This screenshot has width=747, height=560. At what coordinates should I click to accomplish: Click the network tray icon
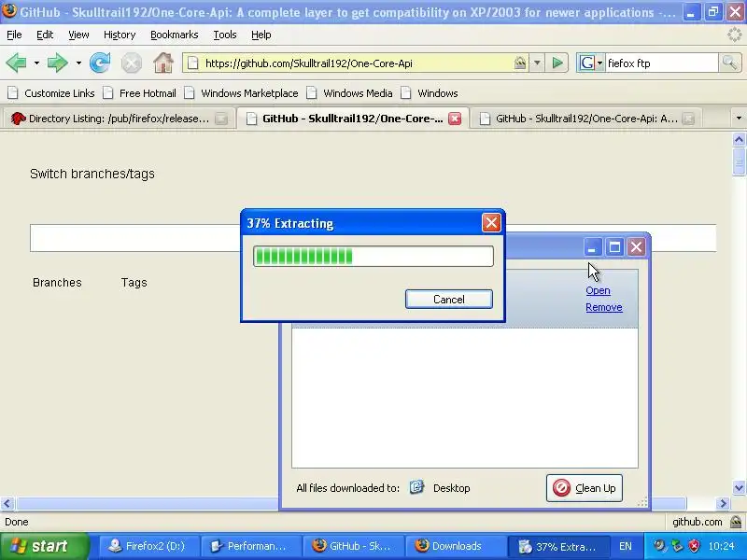[x=677, y=546]
